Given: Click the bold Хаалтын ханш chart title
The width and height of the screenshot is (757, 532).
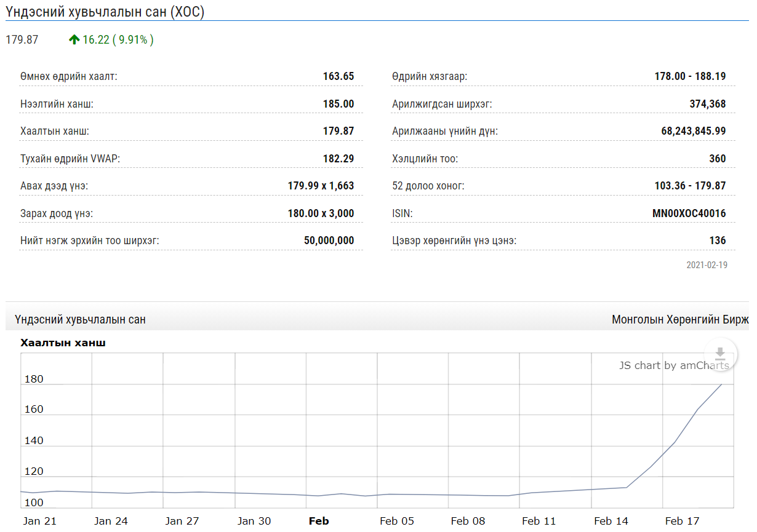Looking at the screenshot, I should click(x=63, y=343).
